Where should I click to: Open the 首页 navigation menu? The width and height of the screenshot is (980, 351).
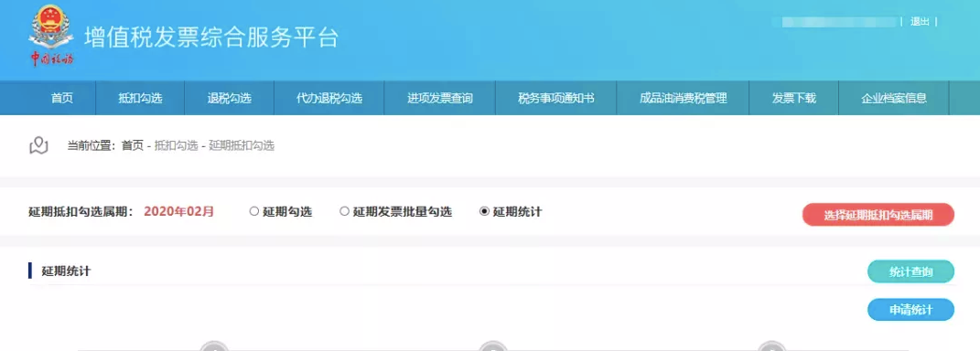pyautogui.click(x=62, y=98)
